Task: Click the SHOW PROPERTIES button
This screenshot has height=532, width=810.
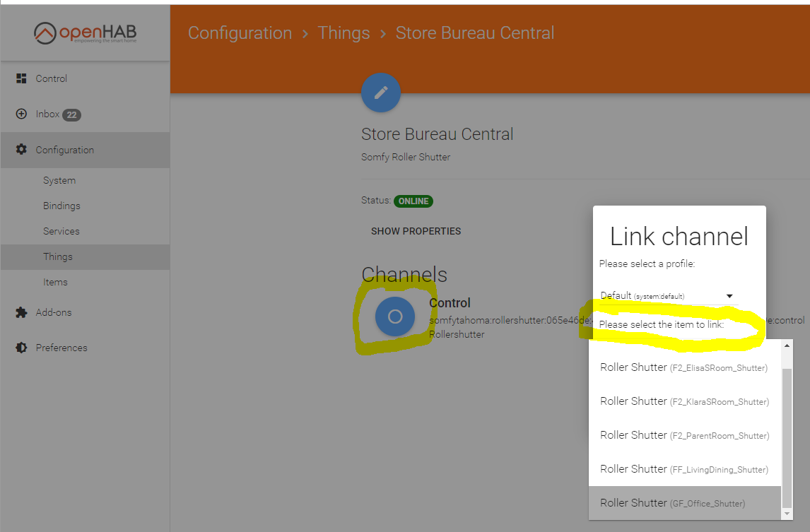Action: pos(416,231)
